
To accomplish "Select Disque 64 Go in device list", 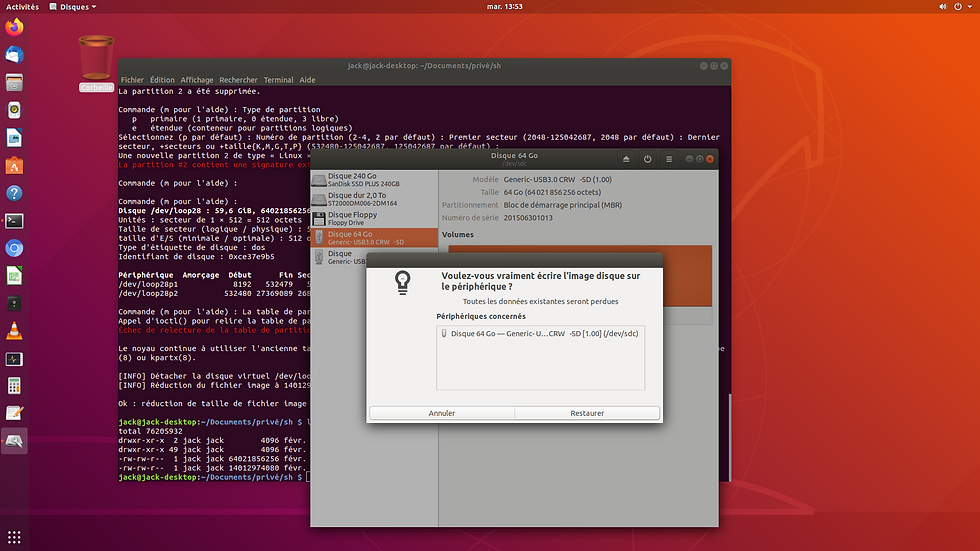I will click(x=374, y=238).
